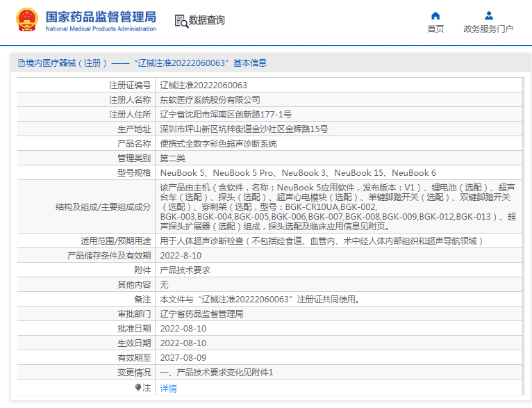This screenshot has height=408, width=532.
Task: Click the 注册证编号 row label
Action: point(130,85)
